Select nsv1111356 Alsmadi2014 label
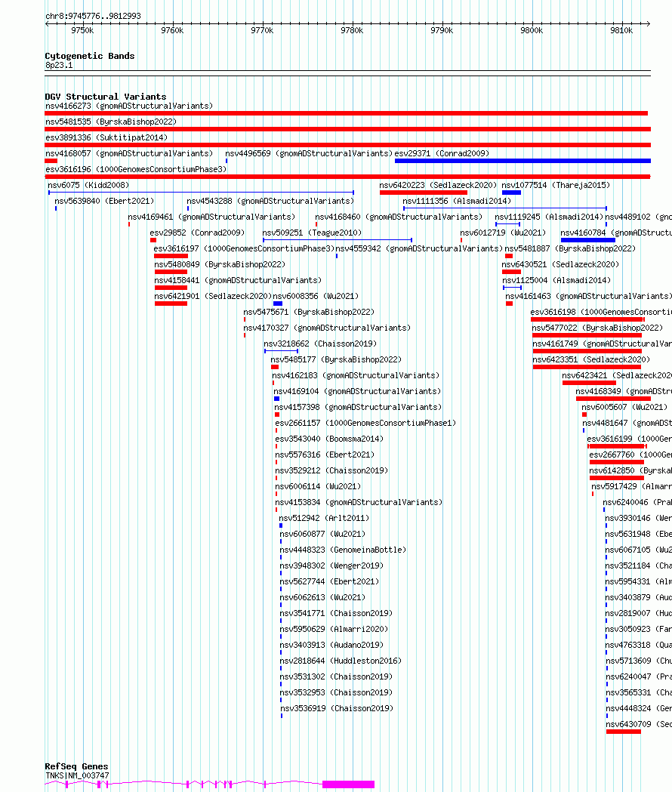The width and height of the screenshot is (672, 792). click(x=457, y=201)
